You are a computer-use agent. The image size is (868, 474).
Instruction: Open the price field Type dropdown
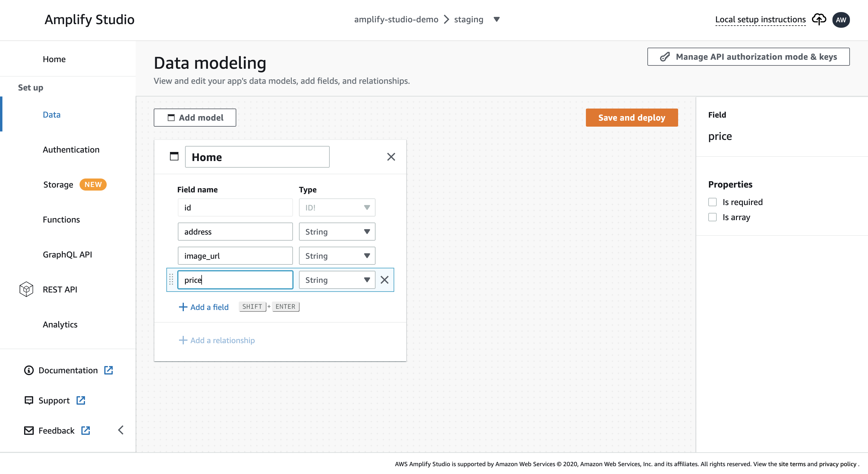(337, 280)
